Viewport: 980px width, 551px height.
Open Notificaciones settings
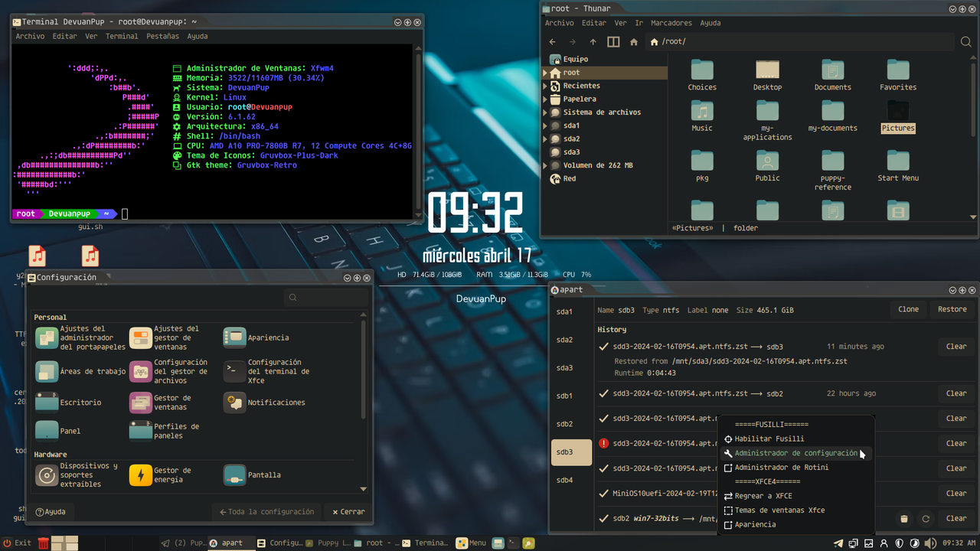pos(265,402)
